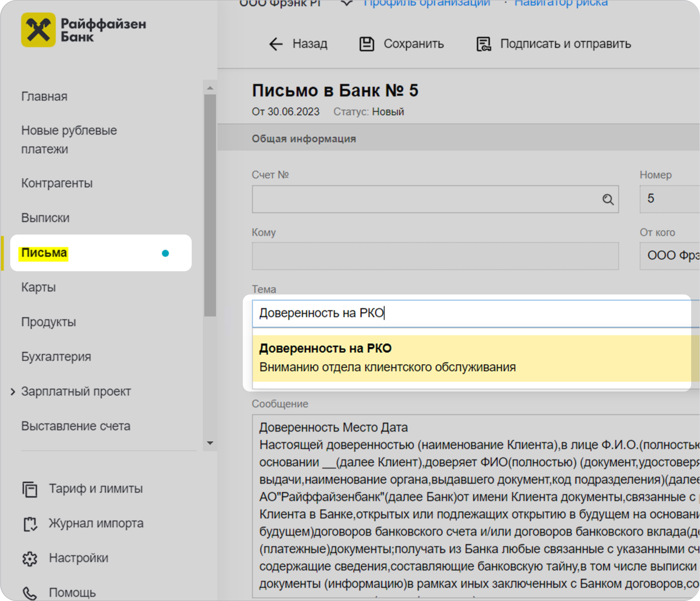Click the sign and send document icon
The height and width of the screenshot is (601, 700).
484,44
